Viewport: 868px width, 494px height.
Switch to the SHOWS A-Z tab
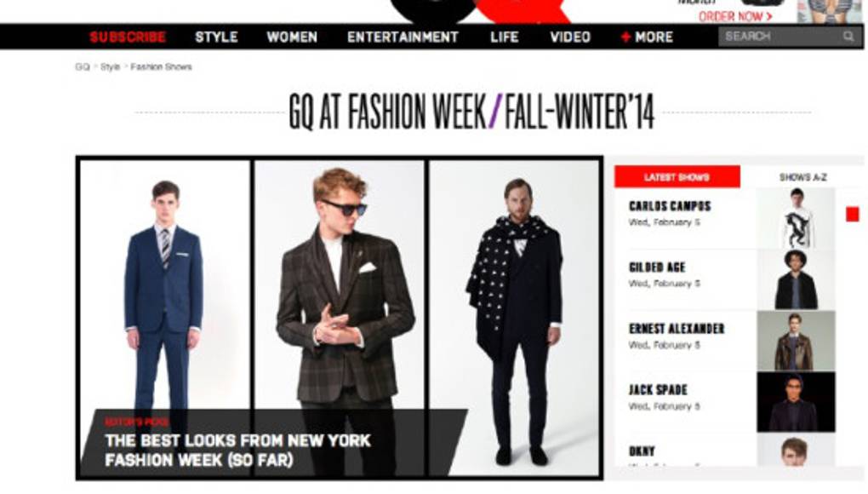[802, 177]
